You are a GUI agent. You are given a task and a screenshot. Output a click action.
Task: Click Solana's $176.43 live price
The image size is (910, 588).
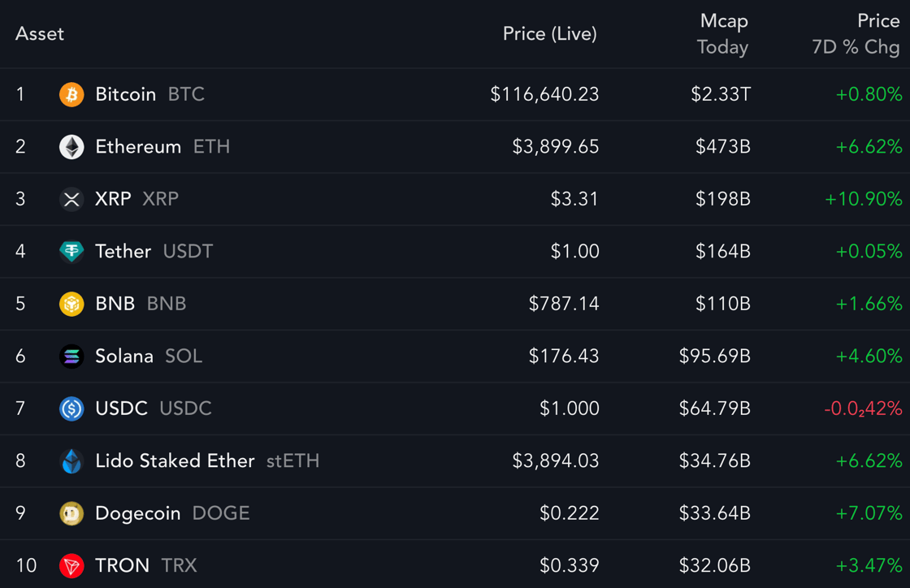pos(564,356)
